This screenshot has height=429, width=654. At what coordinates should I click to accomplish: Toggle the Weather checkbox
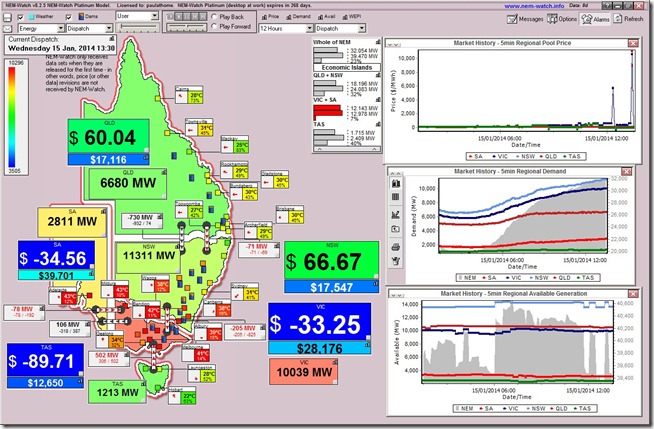pos(20,17)
